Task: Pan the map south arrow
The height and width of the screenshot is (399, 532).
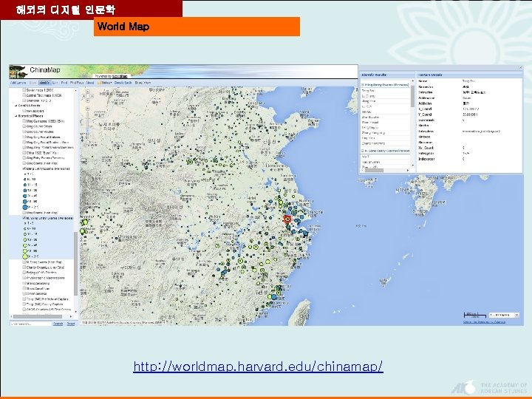Action: pyautogui.click(x=87, y=100)
